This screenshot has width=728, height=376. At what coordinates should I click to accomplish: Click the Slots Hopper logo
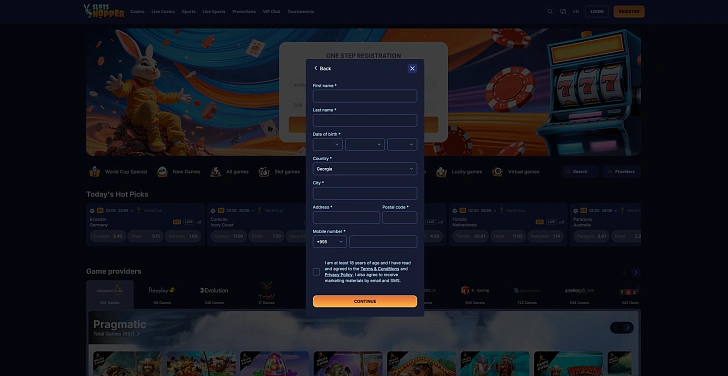(104, 11)
